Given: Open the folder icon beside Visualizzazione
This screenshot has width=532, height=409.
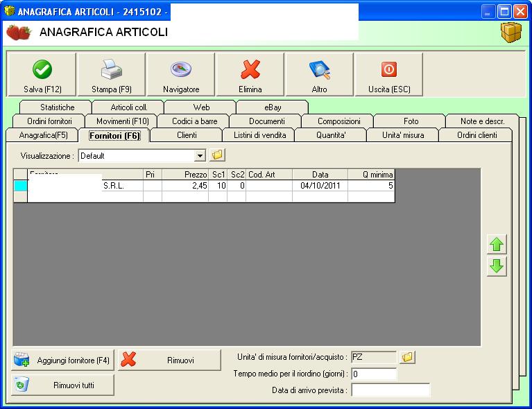Looking at the screenshot, I should pos(217,155).
